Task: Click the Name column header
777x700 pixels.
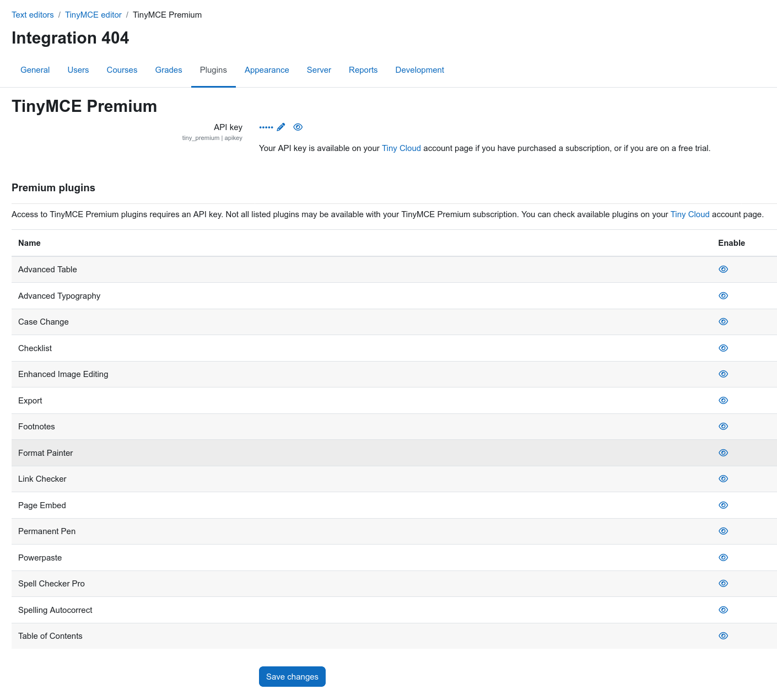Action: pyautogui.click(x=29, y=243)
